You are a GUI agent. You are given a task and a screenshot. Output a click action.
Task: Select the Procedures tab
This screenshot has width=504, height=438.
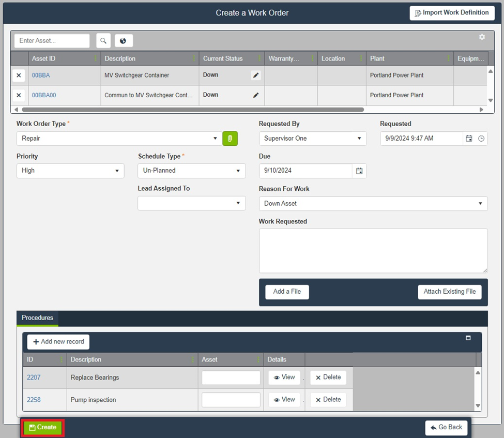tap(37, 318)
